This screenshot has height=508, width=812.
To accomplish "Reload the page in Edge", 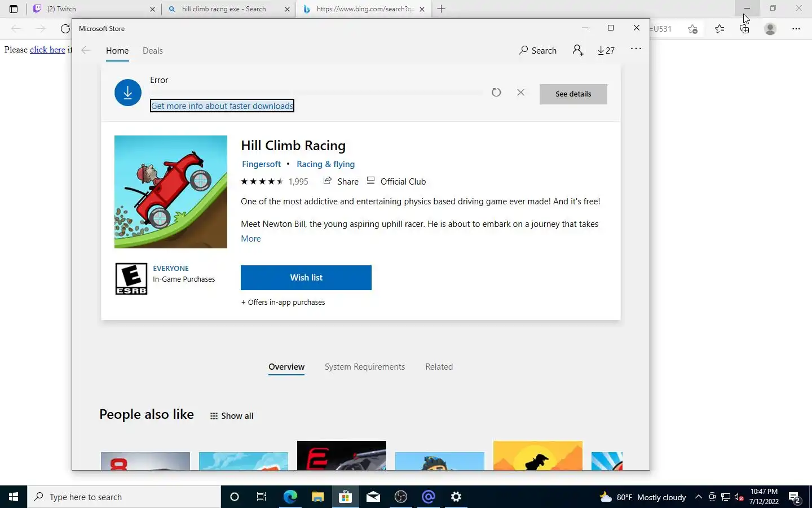I will pyautogui.click(x=65, y=29).
